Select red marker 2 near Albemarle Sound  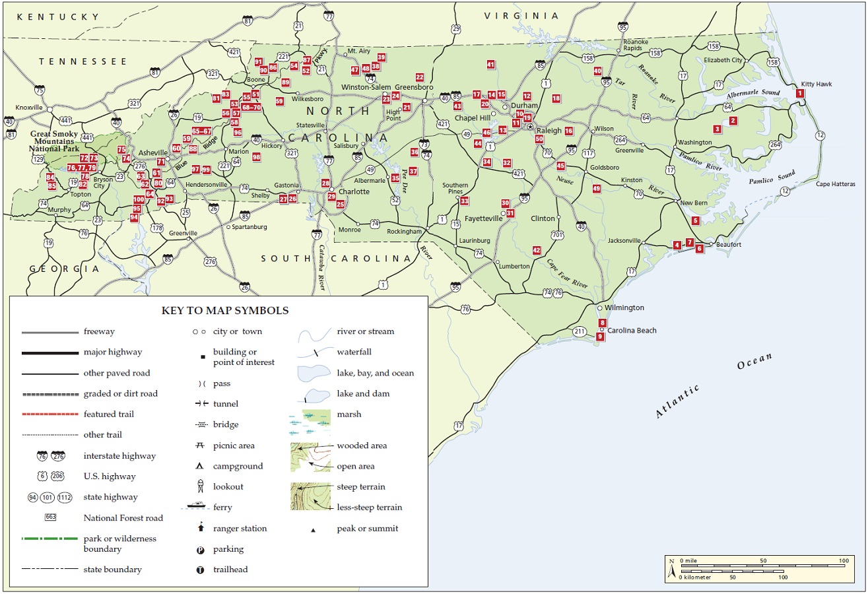tap(733, 121)
